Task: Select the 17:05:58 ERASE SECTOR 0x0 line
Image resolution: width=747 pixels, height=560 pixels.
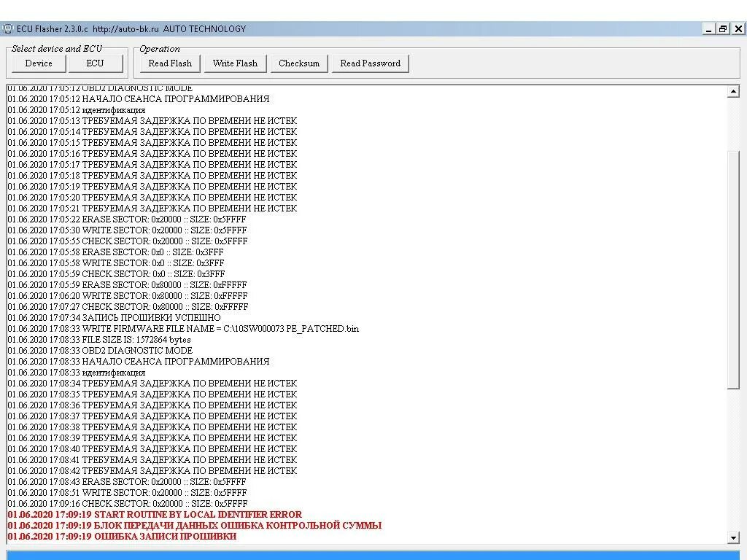Action: [x=116, y=252]
